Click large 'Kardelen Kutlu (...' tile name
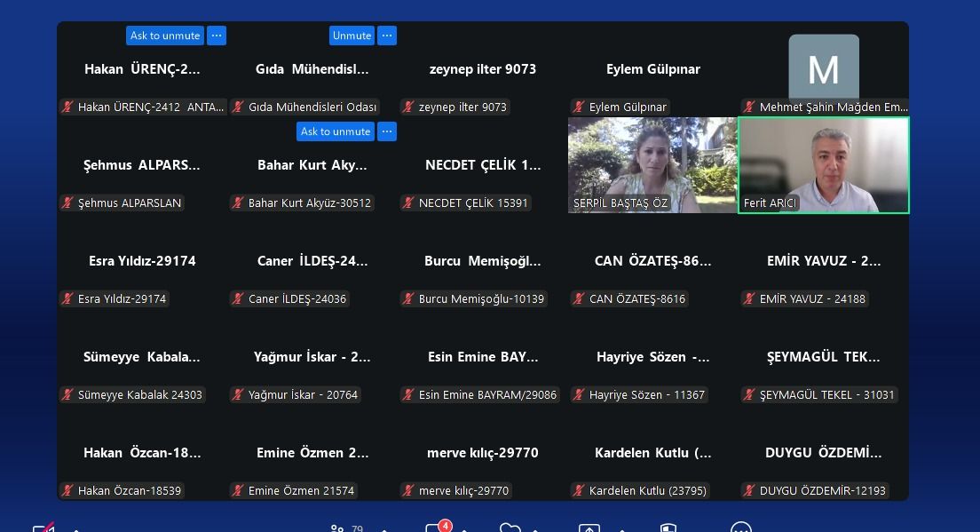Viewport: 980px width, 532px height. pos(653,453)
